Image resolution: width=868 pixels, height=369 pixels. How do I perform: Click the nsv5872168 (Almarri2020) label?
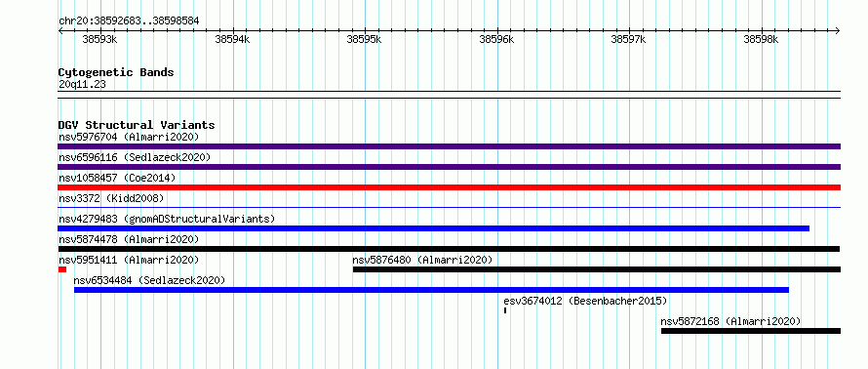730,321
